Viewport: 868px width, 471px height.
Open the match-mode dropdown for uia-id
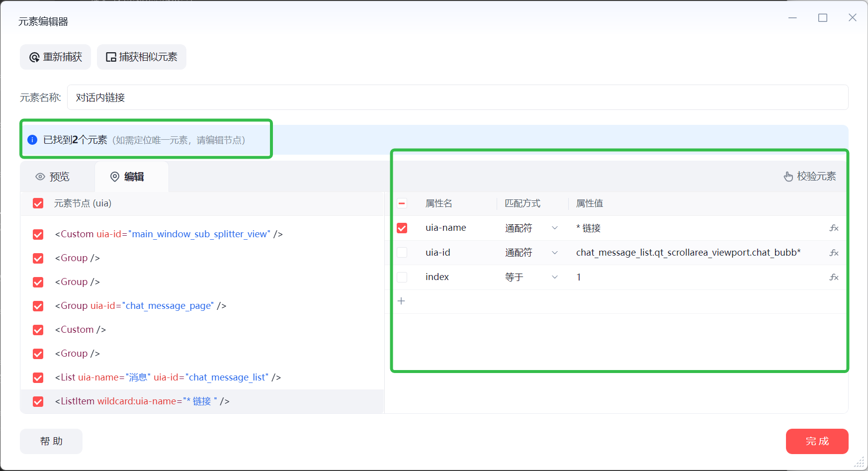(x=532, y=253)
